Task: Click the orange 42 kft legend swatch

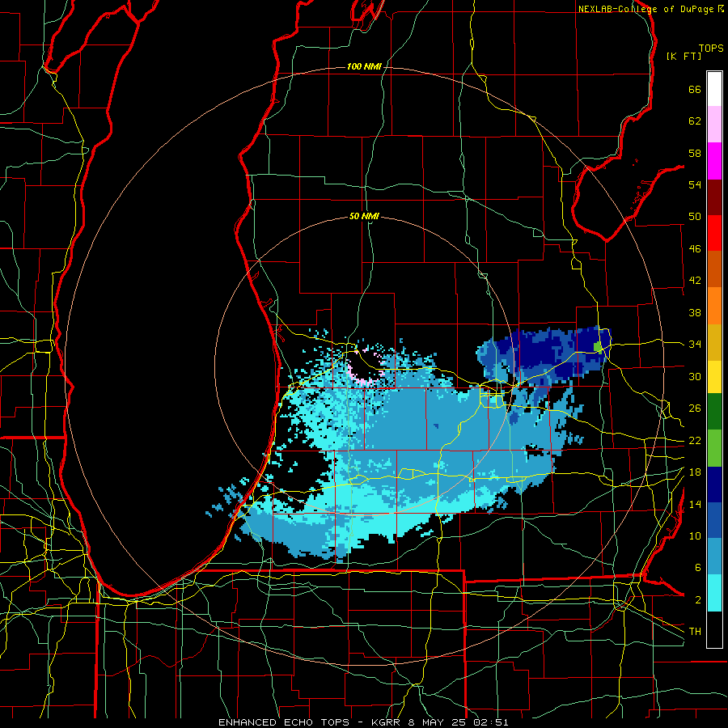Action: pos(714,306)
